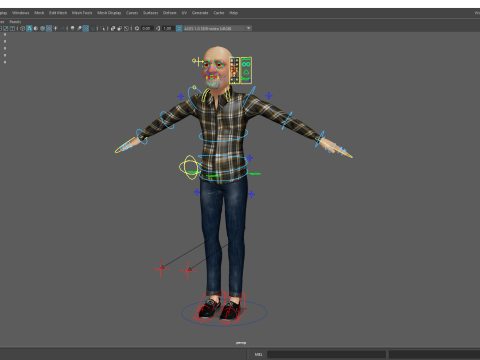Open the Surfaces menu
The height and width of the screenshot is (360, 480).
151,13
